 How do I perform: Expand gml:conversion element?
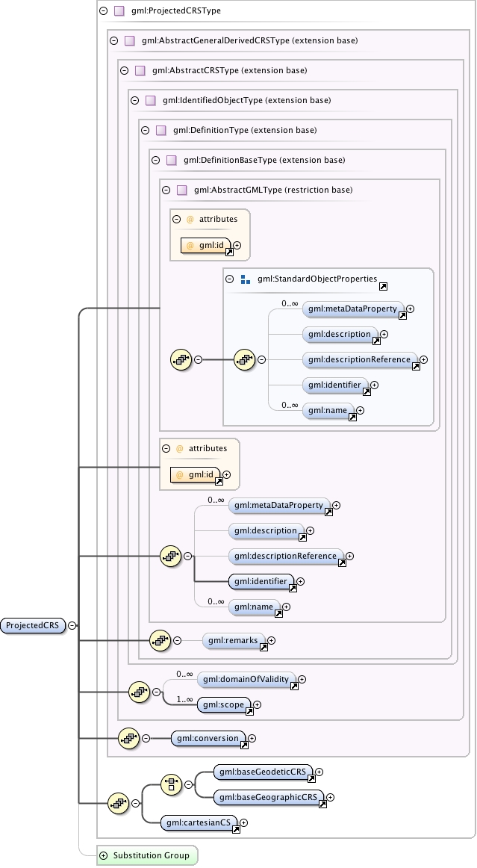252,738
